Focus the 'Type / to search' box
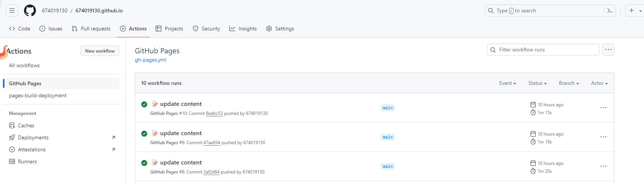 click(550, 11)
